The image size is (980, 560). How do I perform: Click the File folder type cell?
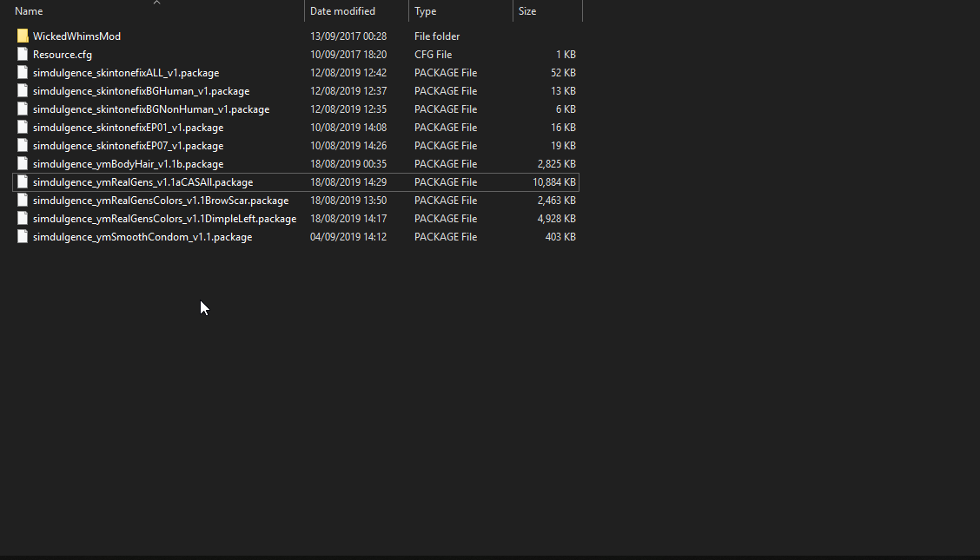pos(437,36)
